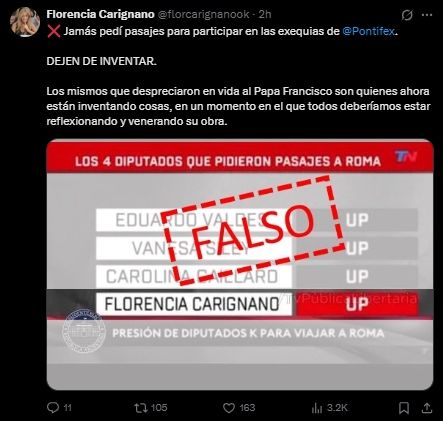
Task: Open the Grok explain icon
Action: 407,15
